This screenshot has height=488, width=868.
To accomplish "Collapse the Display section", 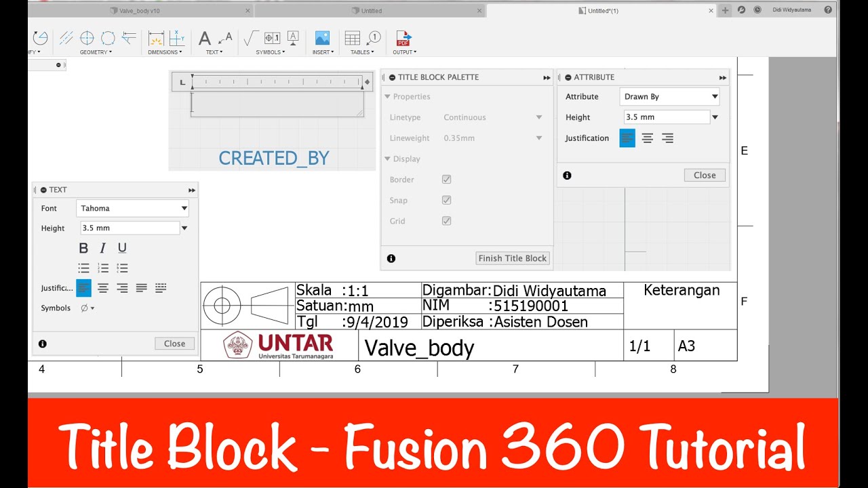I will (x=388, y=159).
